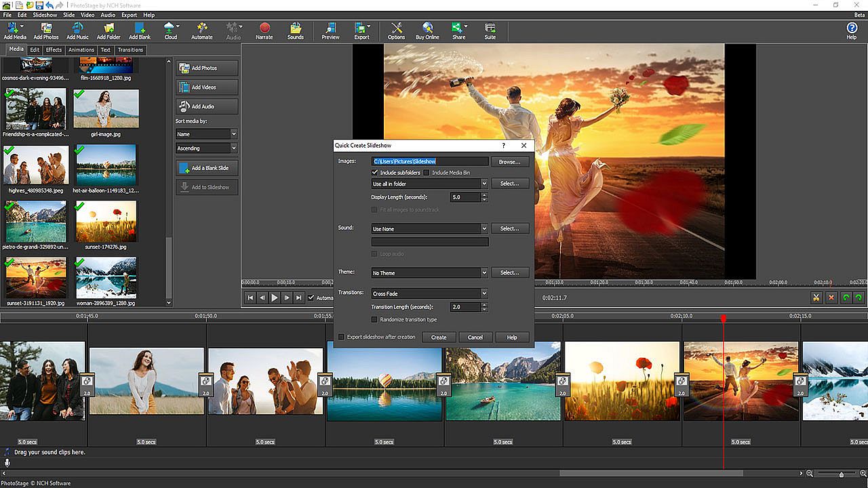
Task: Uncheck the Include subfolders checkbox
Action: point(375,173)
